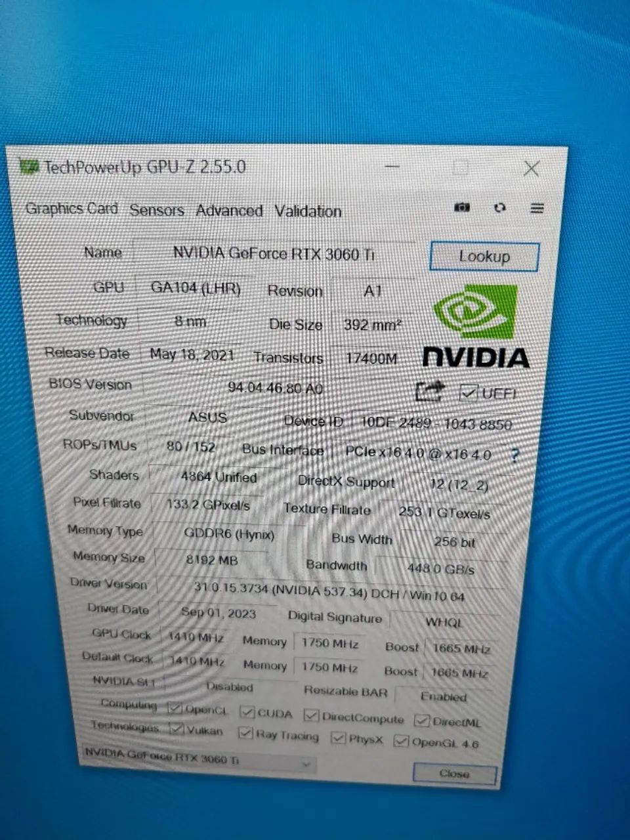Switch to the Validation tab
630x840 pixels.
(308, 211)
